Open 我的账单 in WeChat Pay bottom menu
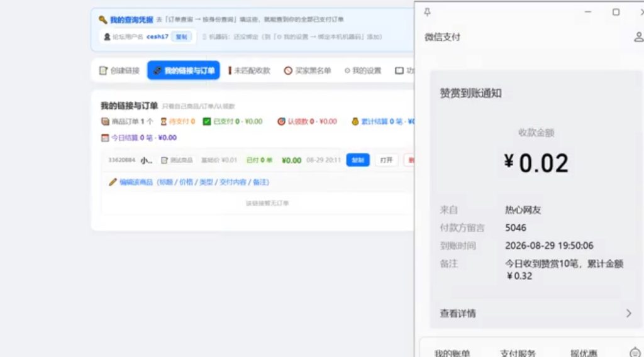Viewport: 644px width, 357px height. tap(452, 353)
